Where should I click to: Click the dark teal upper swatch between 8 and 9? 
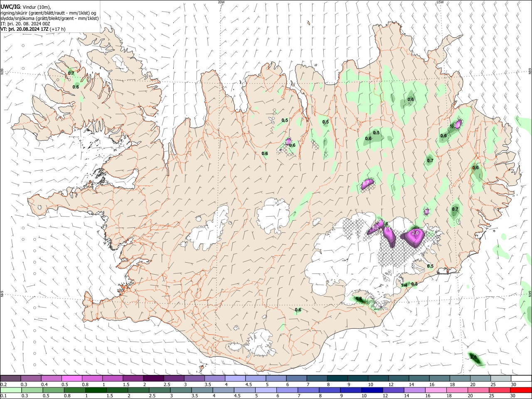tap(337, 379)
